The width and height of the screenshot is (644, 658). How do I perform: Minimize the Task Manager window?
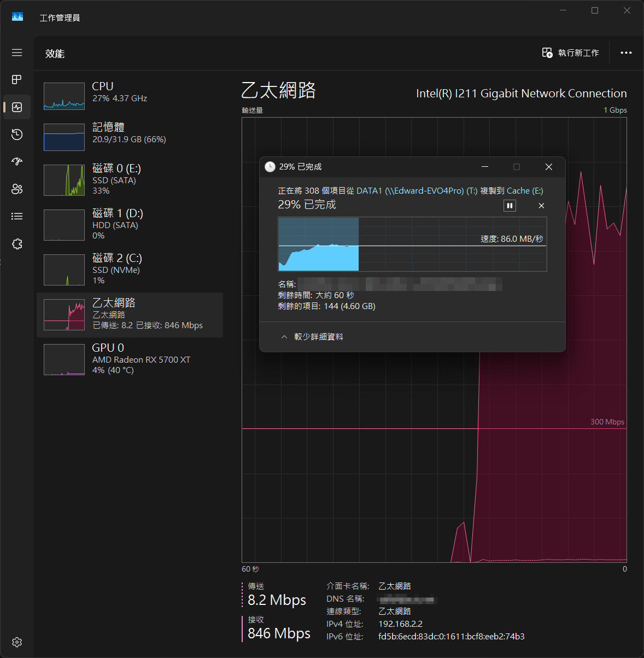point(563,10)
